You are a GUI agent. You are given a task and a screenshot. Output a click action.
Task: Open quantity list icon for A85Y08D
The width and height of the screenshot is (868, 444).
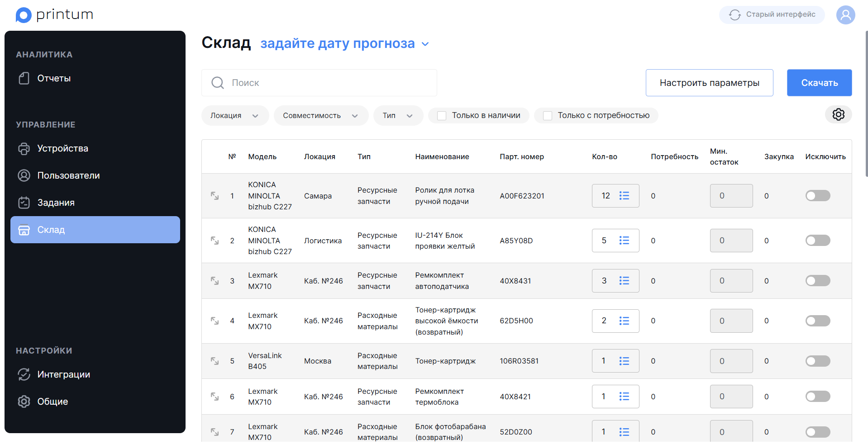tap(624, 241)
